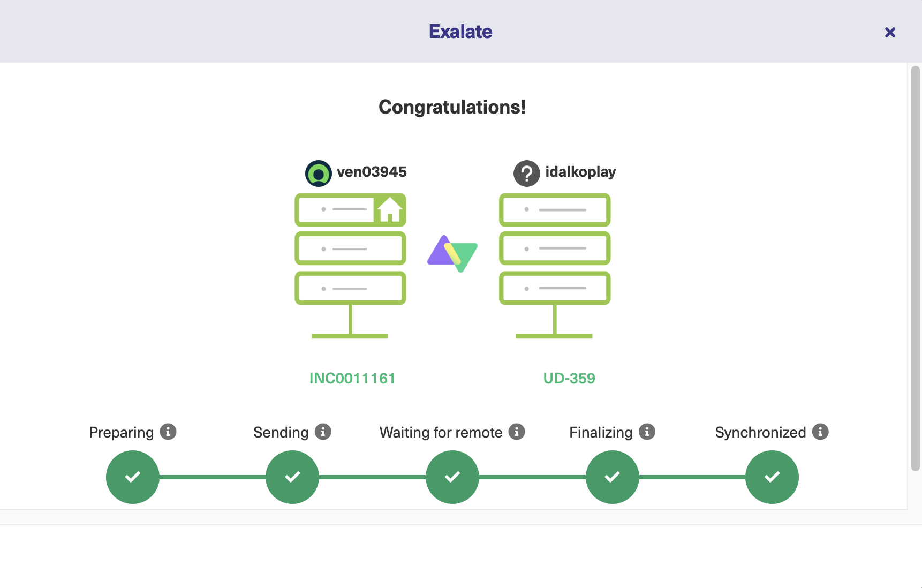Click the ven03945 instance name
922x588 pixels.
tap(372, 172)
